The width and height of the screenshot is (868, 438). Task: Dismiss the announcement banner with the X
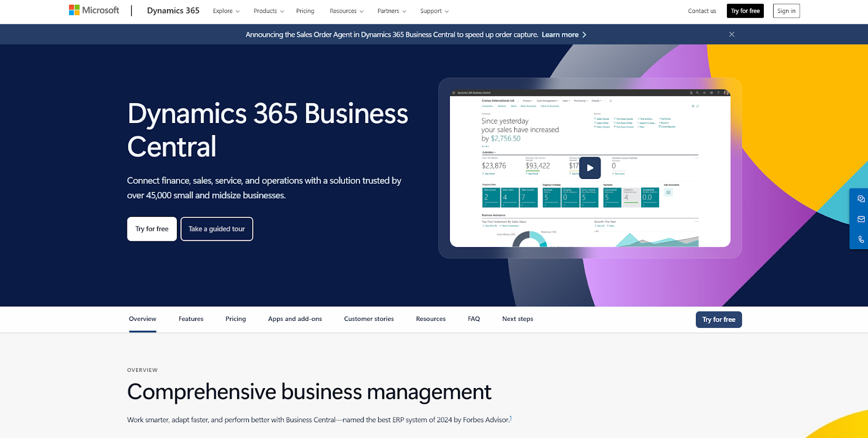click(x=732, y=34)
